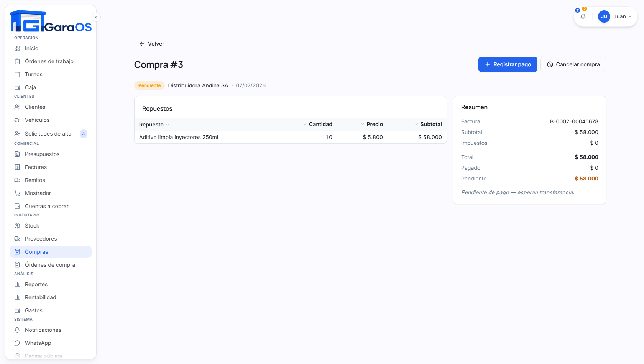
Task: Click the Aditivo limpia inyectores 250ml cell
Action: point(179,137)
